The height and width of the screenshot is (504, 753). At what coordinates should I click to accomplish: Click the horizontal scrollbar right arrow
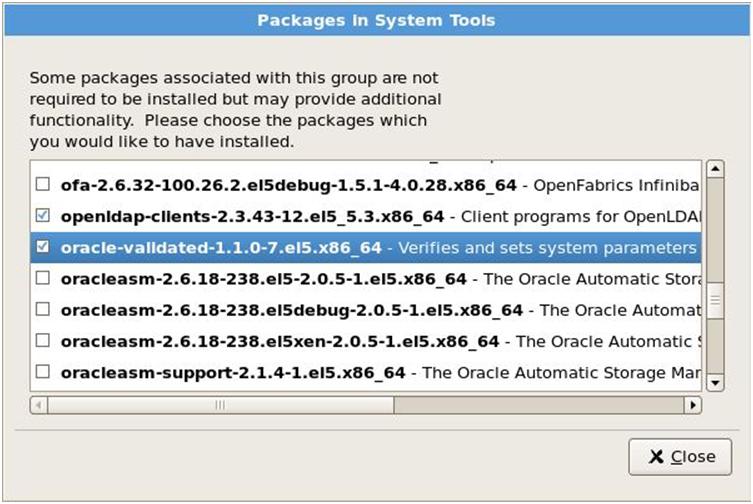click(x=692, y=405)
